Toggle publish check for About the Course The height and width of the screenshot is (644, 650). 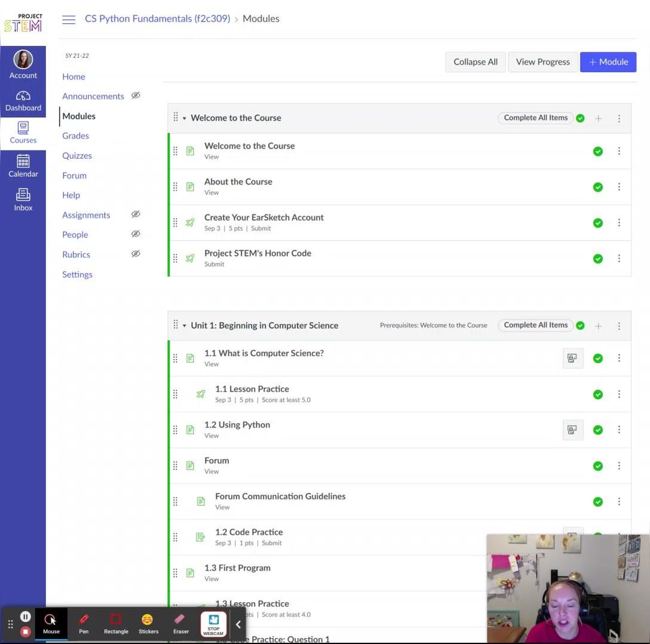point(597,187)
